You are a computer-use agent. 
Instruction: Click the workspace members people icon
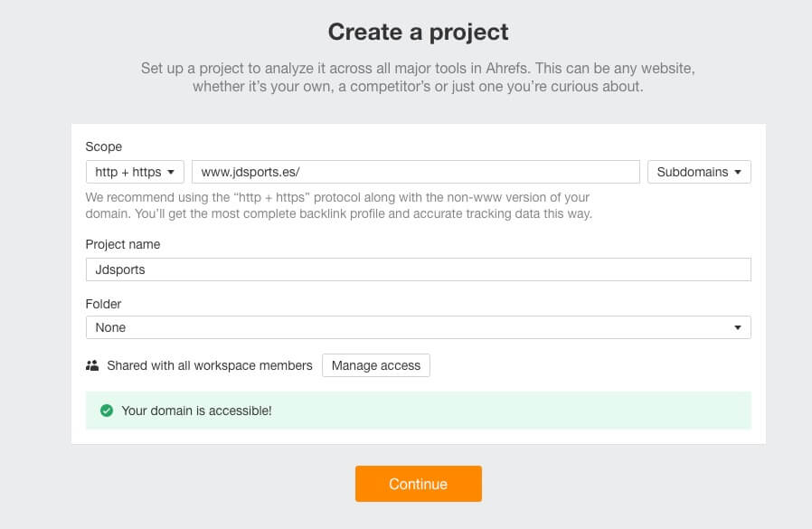click(92, 365)
